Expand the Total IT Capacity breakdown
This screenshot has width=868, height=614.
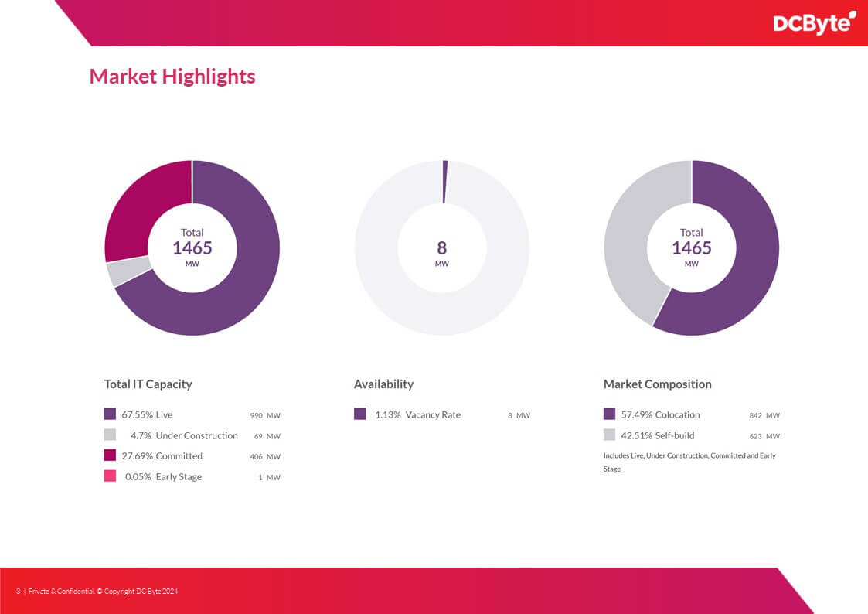148,384
